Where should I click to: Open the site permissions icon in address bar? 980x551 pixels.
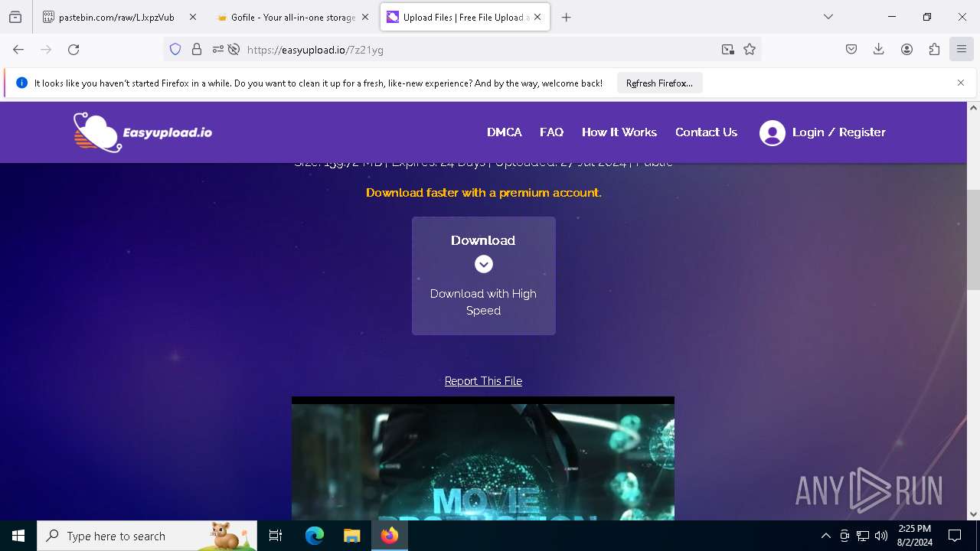click(218, 50)
